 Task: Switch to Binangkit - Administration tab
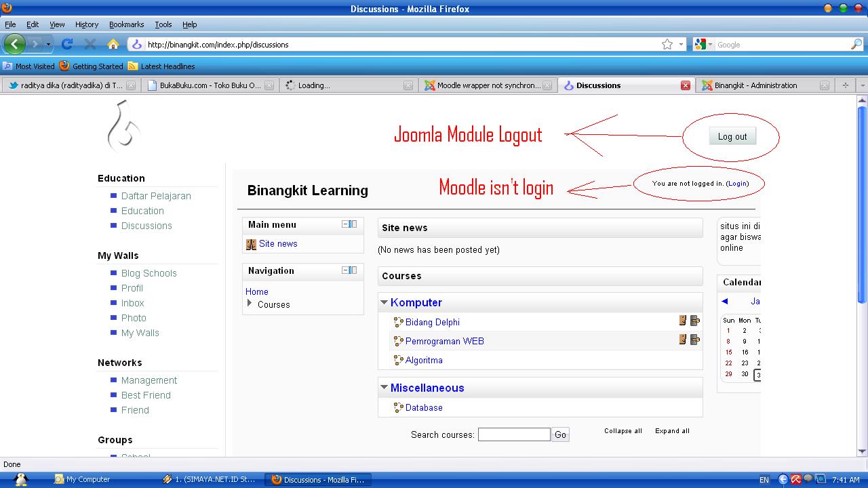(x=766, y=85)
